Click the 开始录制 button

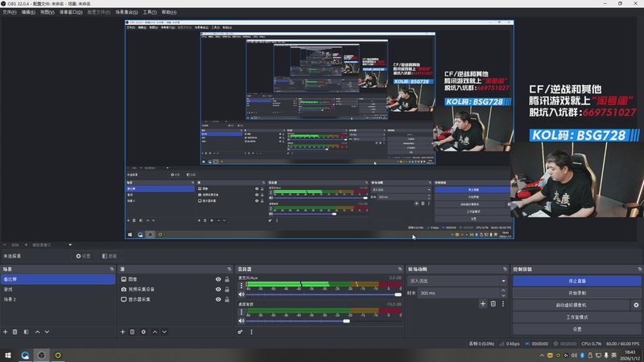click(x=576, y=293)
